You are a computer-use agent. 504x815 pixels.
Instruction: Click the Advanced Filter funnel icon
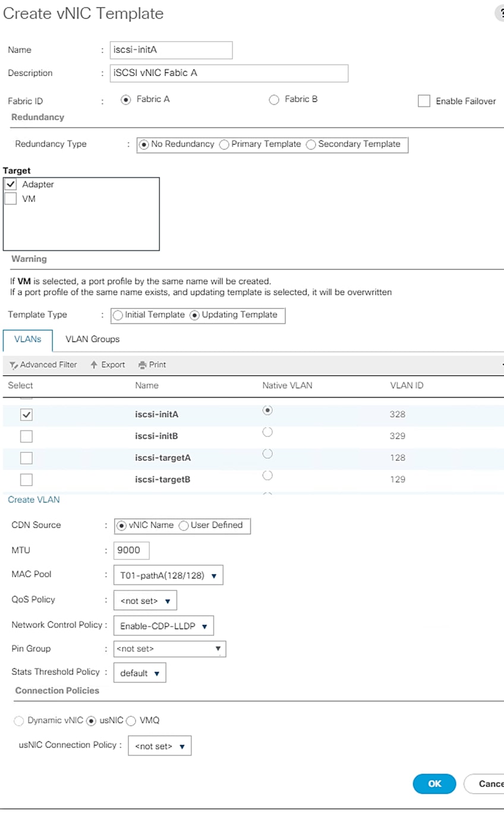point(14,365)
